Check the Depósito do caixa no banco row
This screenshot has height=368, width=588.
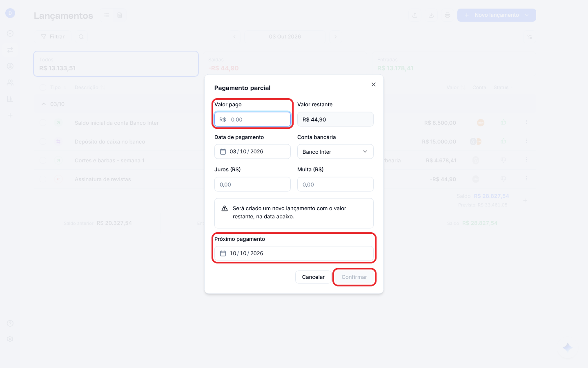(x=43, y=141)
